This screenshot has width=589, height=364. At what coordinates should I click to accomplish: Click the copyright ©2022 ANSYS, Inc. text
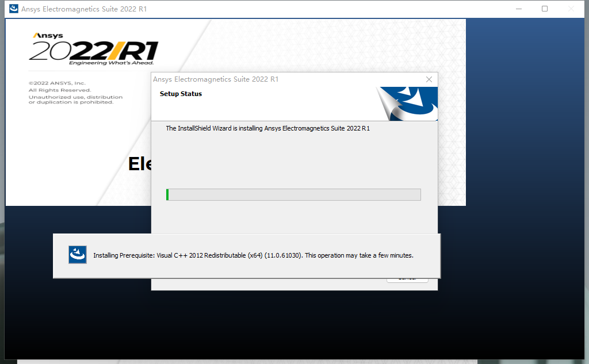click(57, 83)
